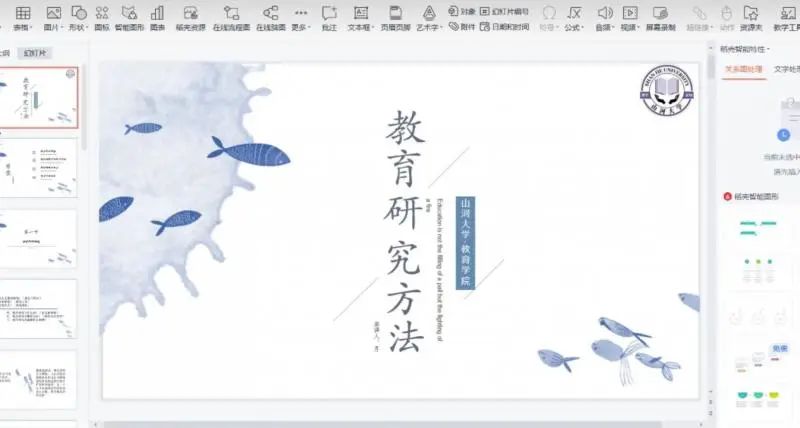Click the 教育研究方法 slide title

click(x=405, y=231)
